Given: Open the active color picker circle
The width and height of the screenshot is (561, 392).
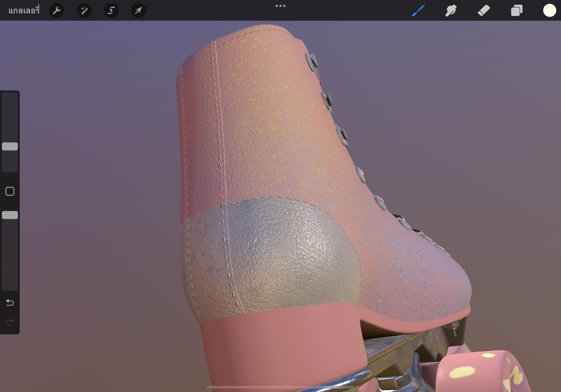Looking at the screenshot, I should pyautogui.click(x=549, y=11).
